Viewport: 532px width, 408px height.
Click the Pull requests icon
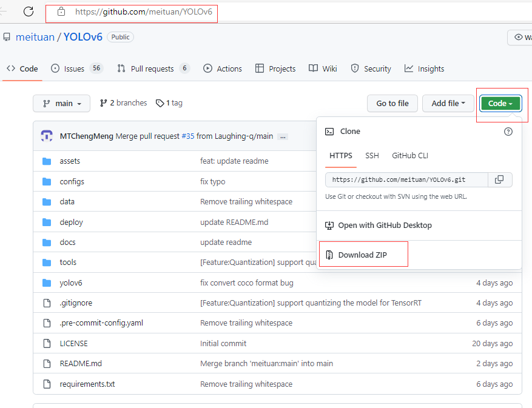coord(121,69)
